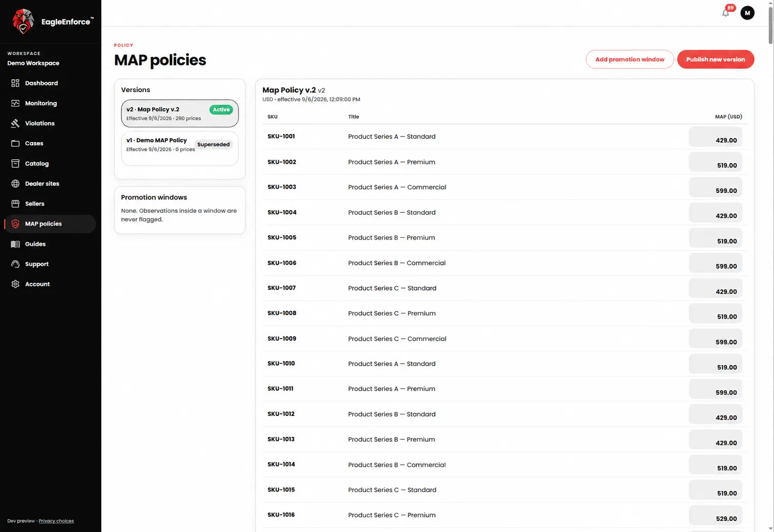Viewport: 774px width, 532px height.
Task: Edit MAP price for SKU-1006
Action: tap(715, 263)
